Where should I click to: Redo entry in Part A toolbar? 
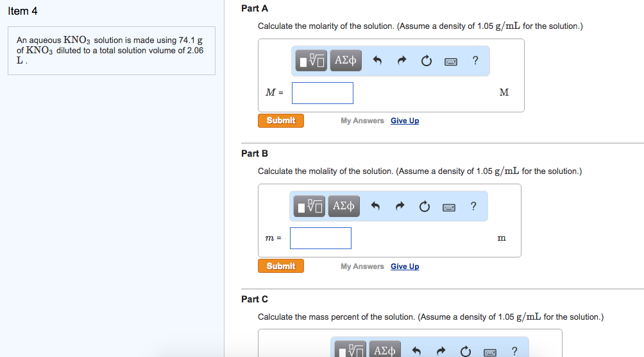(x=402, y=61)
